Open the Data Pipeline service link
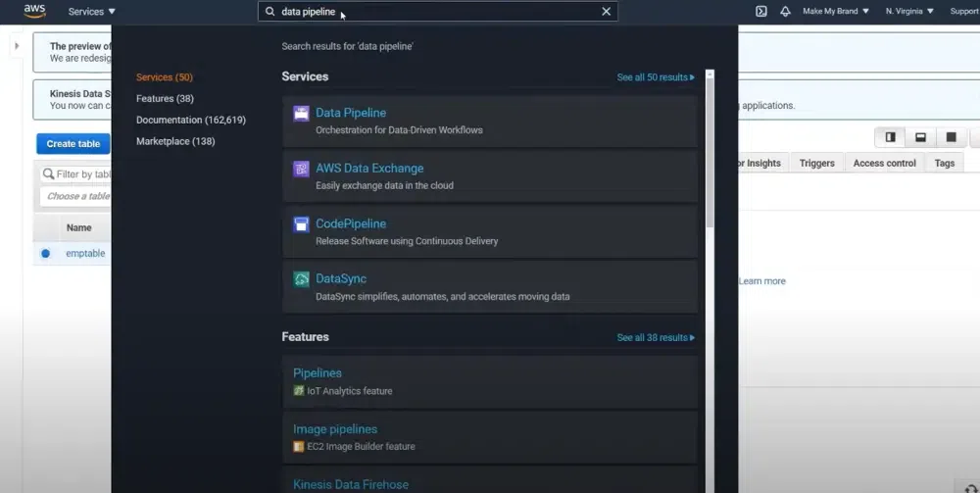This screenshot has height=493, width=980. pos(351,113)
